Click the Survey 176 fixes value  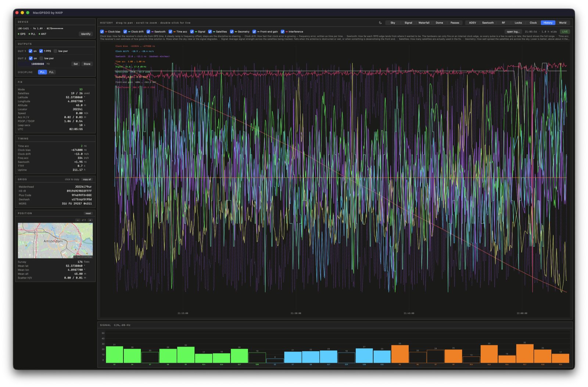(80, 262)
